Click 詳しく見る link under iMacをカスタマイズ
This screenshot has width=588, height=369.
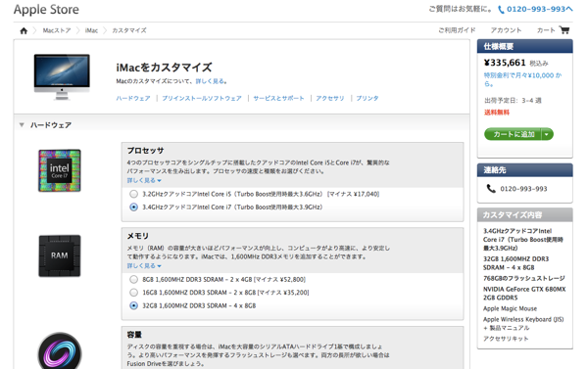pos(211,81)
